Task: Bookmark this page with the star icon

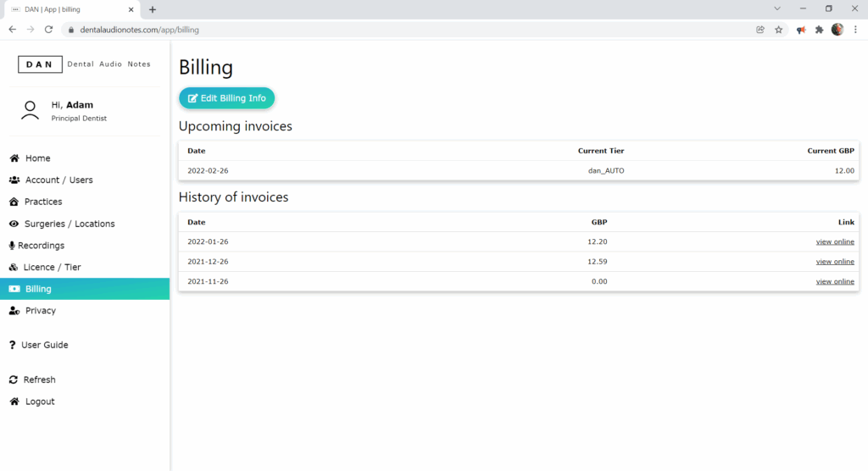Action: tap(778, 30)
